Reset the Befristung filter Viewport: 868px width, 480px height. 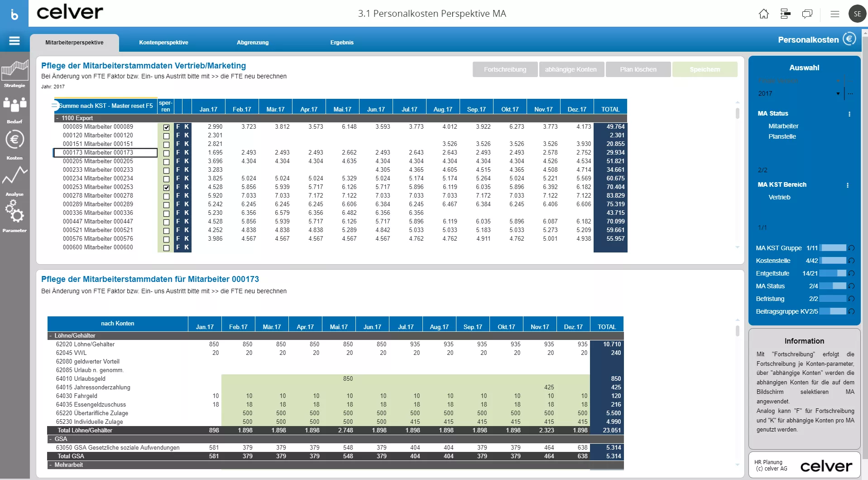tap(851, 299)
